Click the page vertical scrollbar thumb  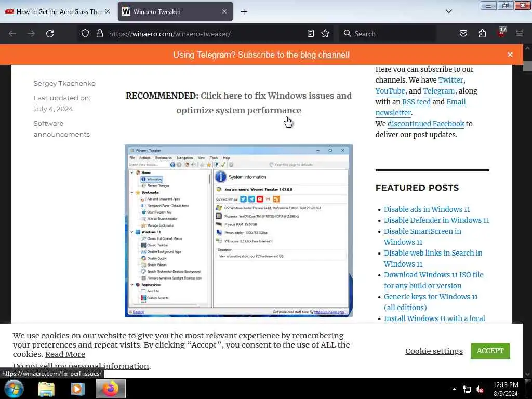click(528, 66)
